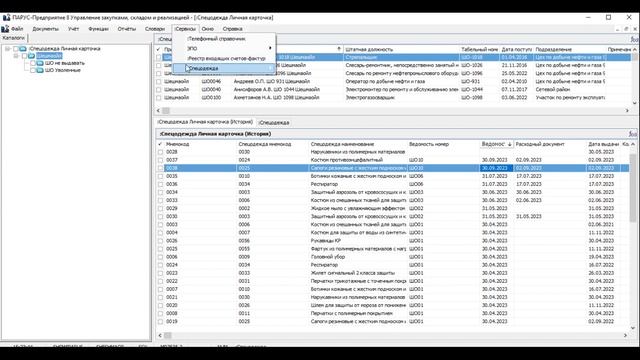Tick checkbox of ШО не выдавать catalog
The width and height of the screenshot is (640, 360).
(33, 63)
